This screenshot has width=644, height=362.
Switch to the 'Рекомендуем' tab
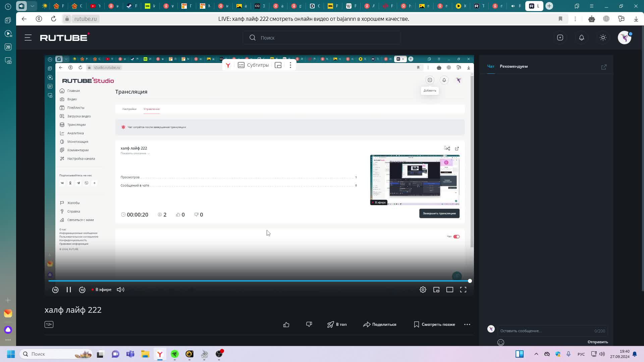pos(514,66)
